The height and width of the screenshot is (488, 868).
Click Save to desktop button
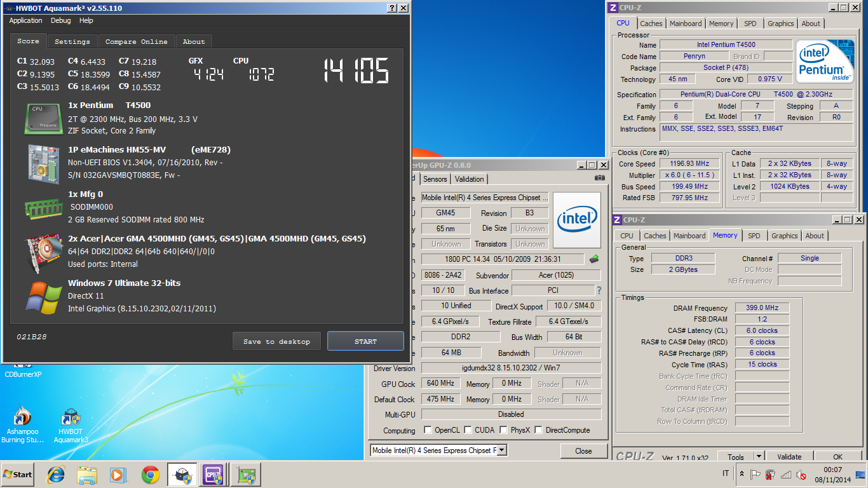[x=277, y=341]
